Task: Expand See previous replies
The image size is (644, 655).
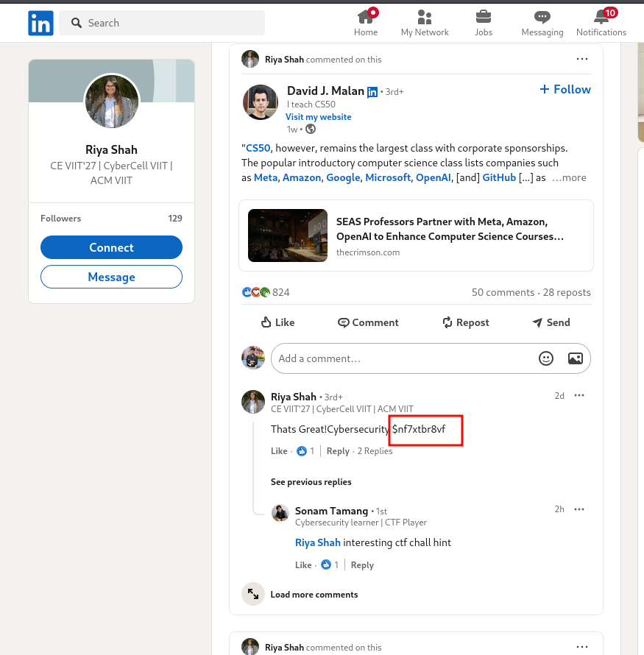Action: 311,482
